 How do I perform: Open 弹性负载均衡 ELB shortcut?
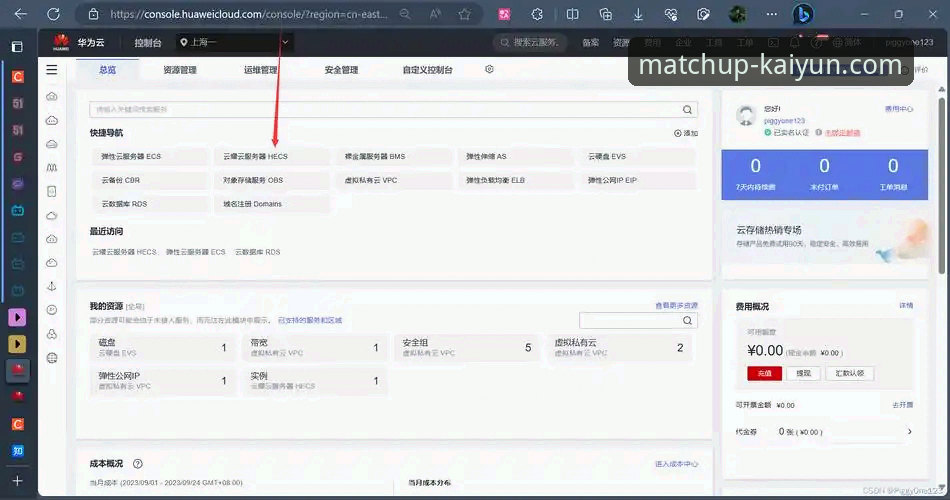[x=515, y=180]
